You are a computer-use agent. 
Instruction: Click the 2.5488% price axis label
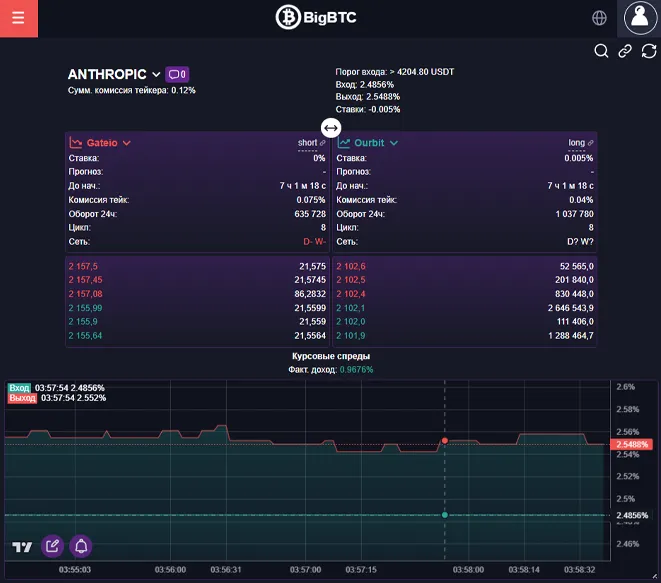pos(631,444)
